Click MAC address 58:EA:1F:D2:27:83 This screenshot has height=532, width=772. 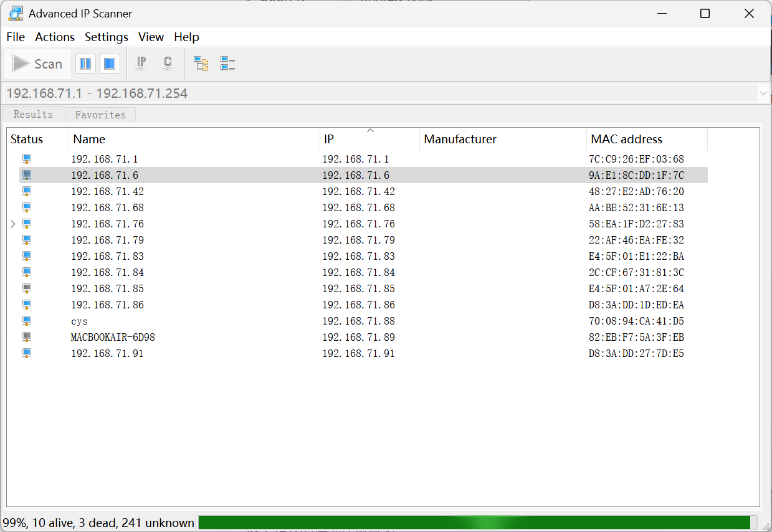(636, 224)
